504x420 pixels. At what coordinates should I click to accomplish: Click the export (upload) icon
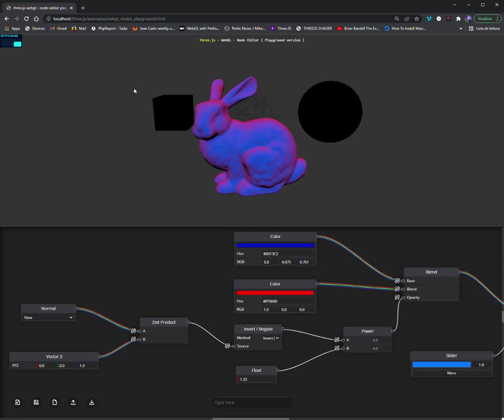(x=73, y=402)
